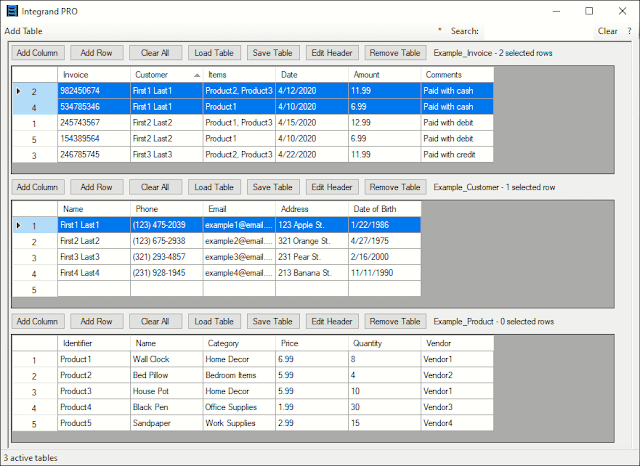Add Row to Example_Customer table
This screenshot has width=640, height=466.
click(96, 187)
